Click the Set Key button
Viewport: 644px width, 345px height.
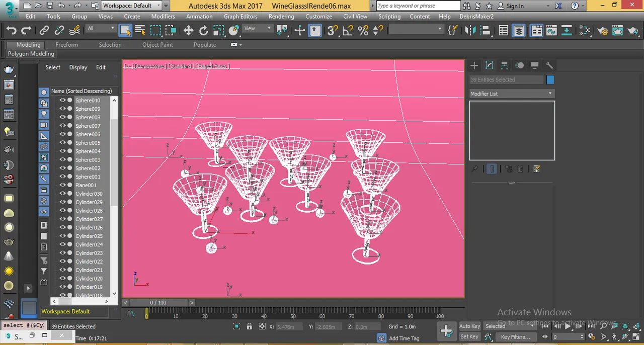(469, 336)
